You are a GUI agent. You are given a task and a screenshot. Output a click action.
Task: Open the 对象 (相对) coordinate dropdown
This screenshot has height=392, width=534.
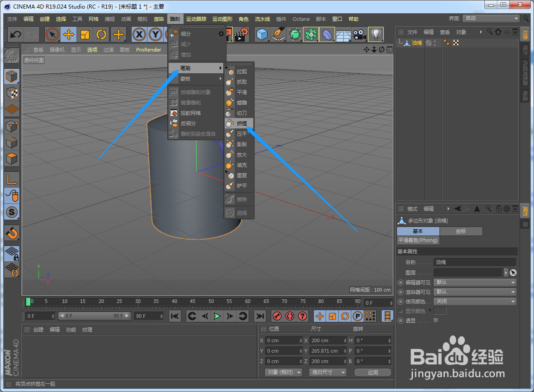284,372
